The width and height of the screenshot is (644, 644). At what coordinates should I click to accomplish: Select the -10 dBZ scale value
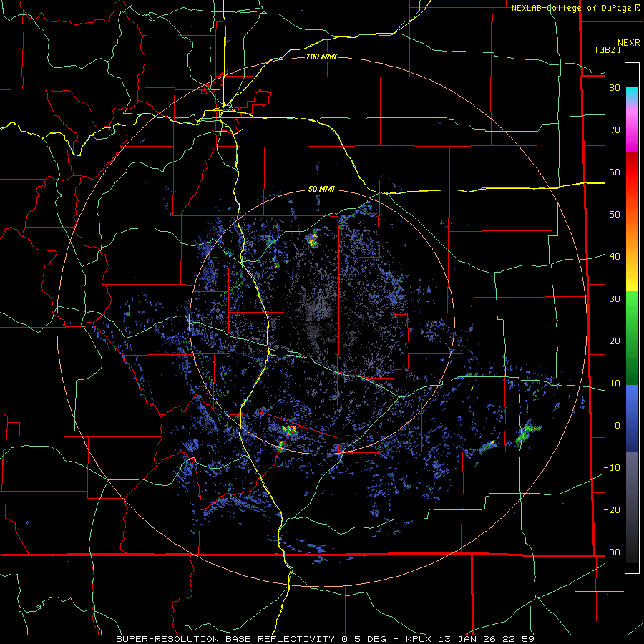pyautogui.click(x=612, y=467)
